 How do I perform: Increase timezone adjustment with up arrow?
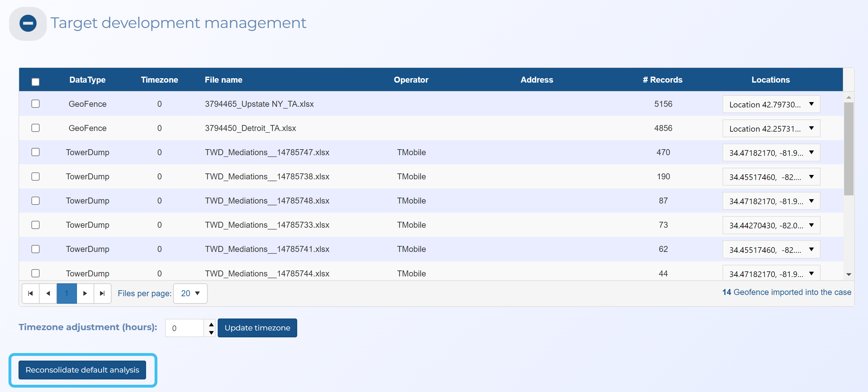coord(211,324)
